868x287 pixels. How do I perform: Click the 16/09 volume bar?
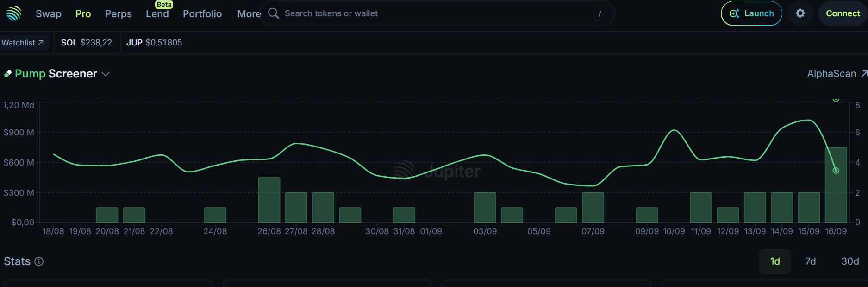(x=836, y=185)
